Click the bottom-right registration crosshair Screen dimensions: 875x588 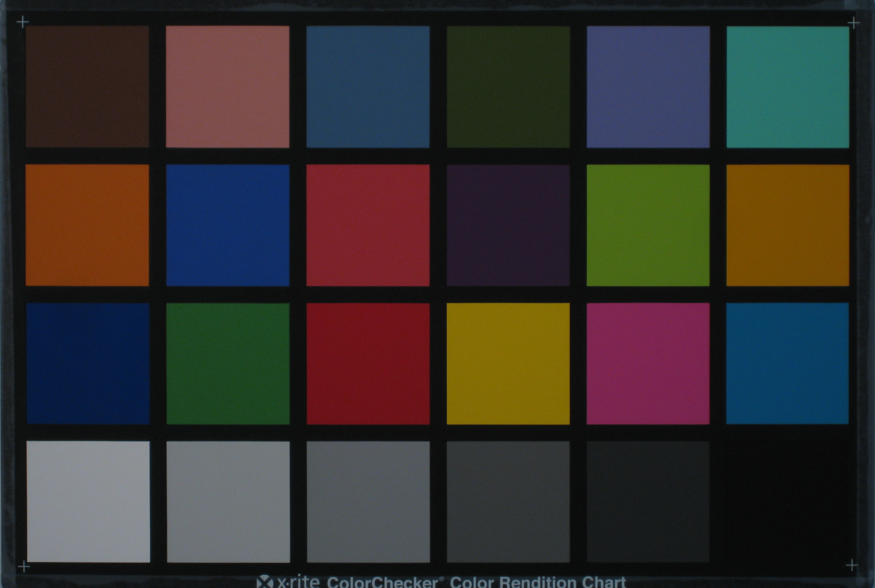852,565
